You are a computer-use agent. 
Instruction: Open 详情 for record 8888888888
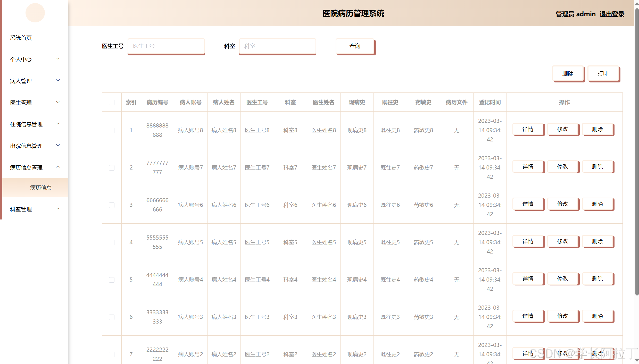click(x=528, y=129)
